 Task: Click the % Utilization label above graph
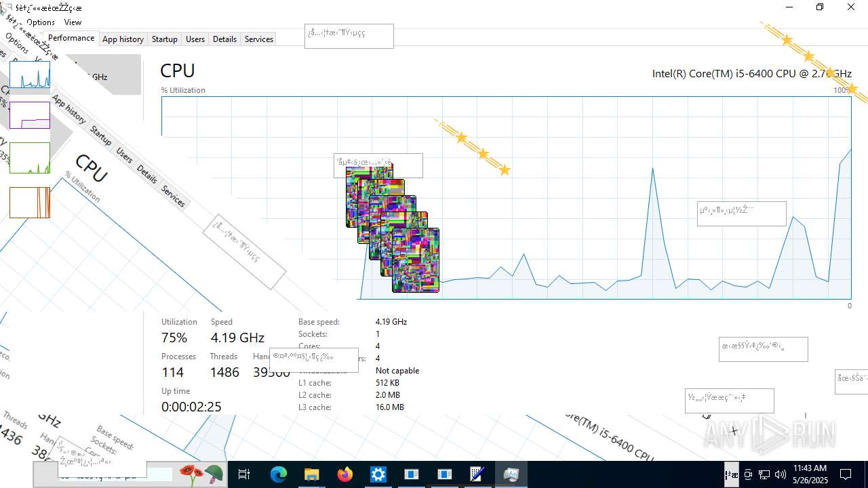click(x=183, y=90)
